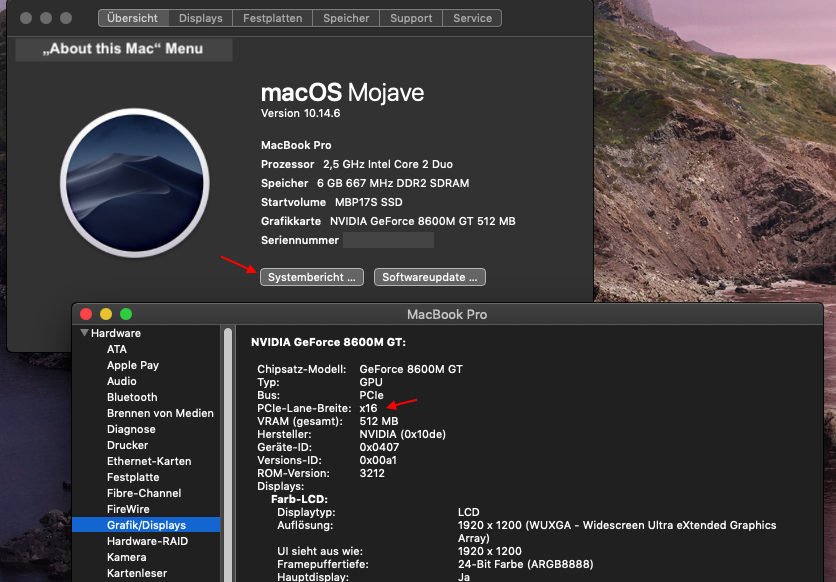Click the Hersteller value NVIDIA (0x10de)

click(403, 434)
